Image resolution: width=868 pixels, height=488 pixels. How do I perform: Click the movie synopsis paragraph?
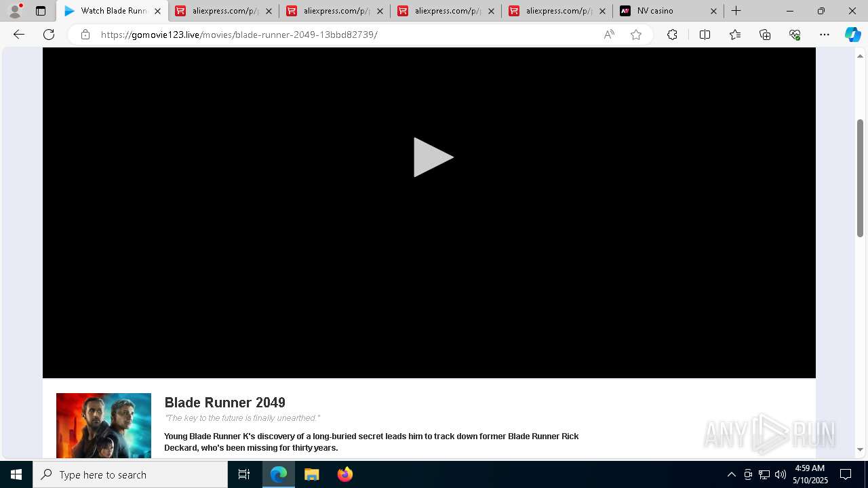pos(371,442)
